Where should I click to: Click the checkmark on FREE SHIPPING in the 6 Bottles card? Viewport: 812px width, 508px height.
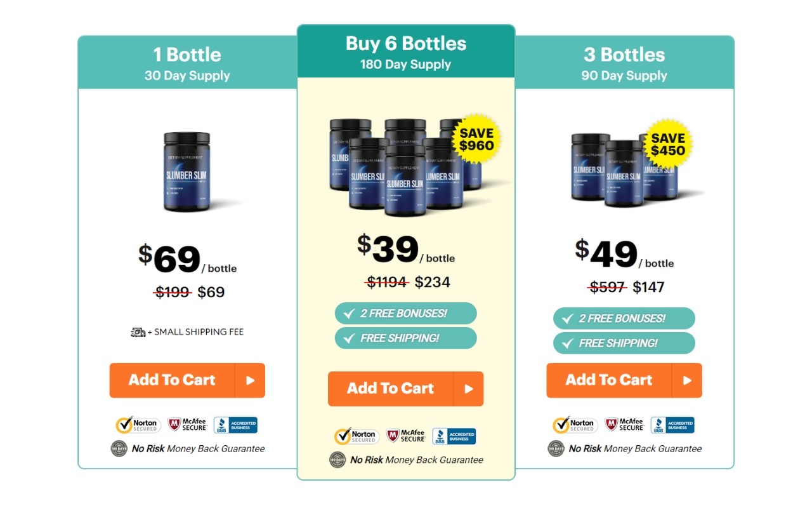point(349,338)
